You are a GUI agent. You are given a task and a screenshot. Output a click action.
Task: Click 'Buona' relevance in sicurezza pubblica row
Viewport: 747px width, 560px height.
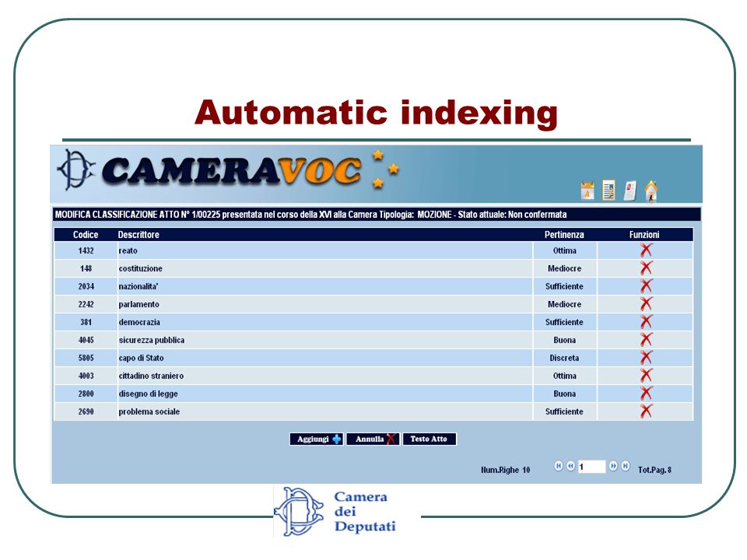565,340
